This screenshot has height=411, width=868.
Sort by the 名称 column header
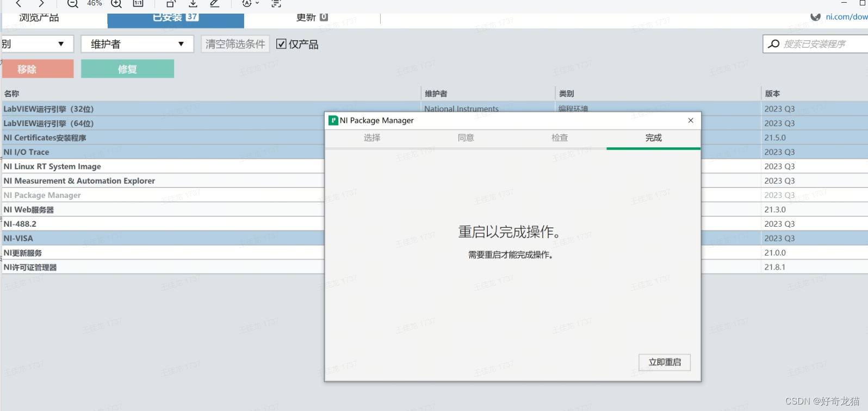(11, 94)
